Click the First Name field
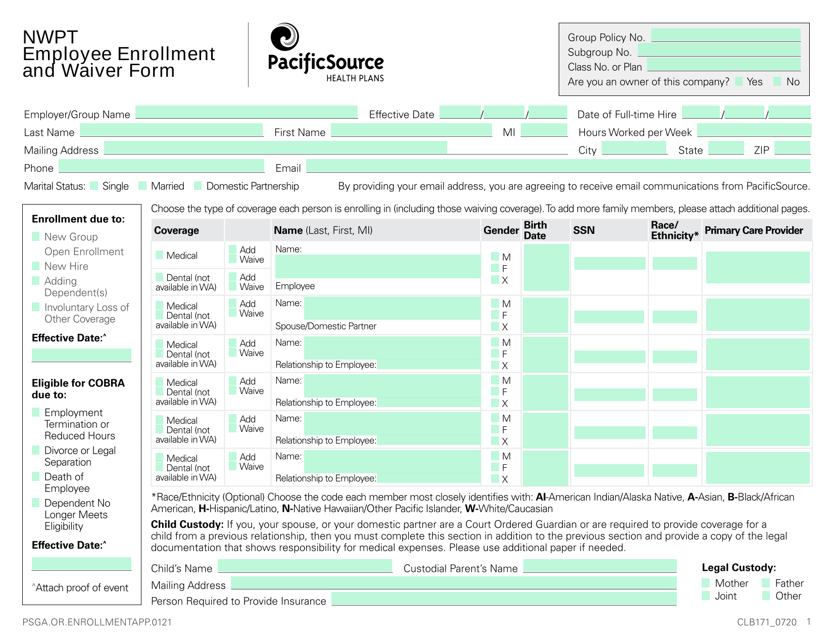Viewport: 833px width, 644px height. 411,130
